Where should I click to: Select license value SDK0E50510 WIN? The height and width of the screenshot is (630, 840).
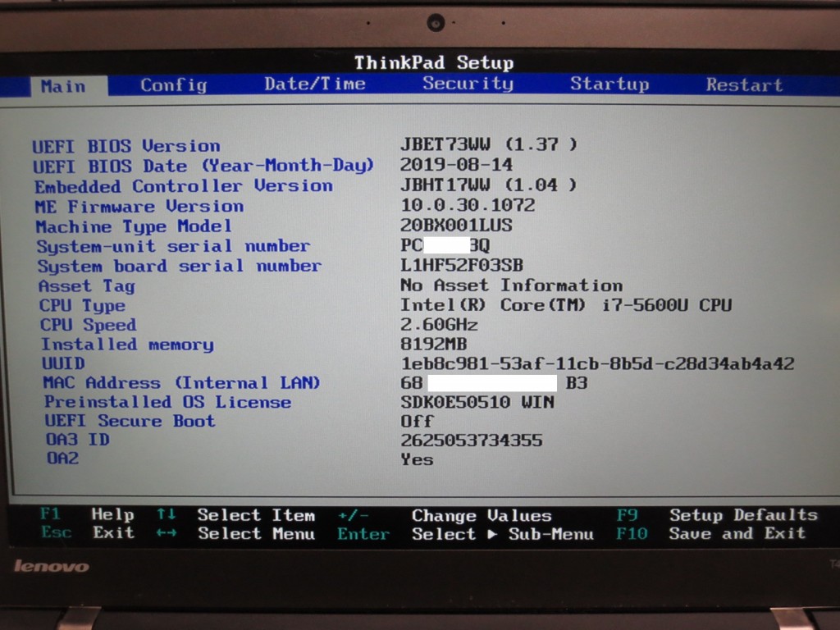pos(478,402)
